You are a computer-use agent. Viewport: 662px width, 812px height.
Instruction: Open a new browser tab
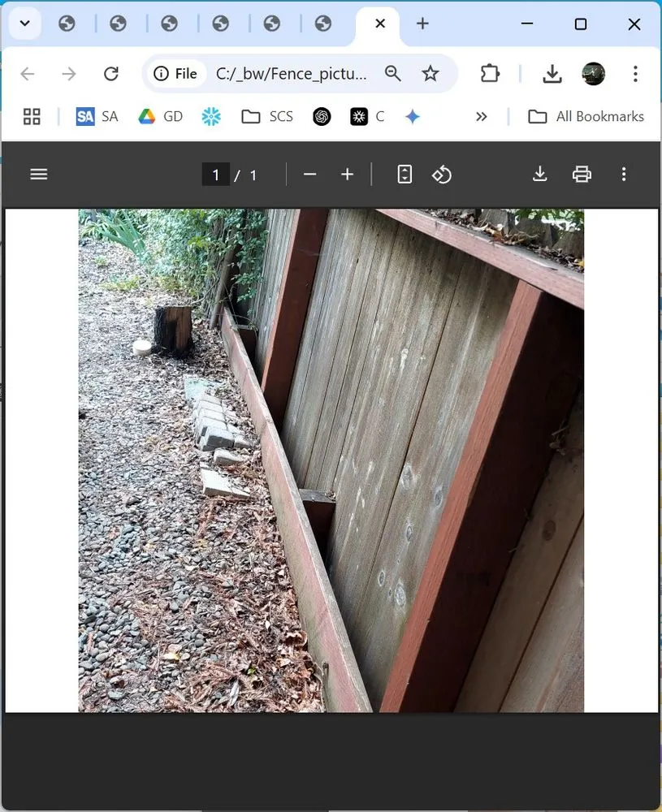[422, 24]
